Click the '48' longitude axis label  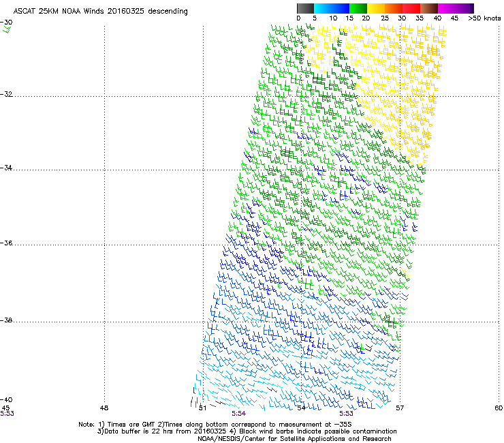click(104, 408)
